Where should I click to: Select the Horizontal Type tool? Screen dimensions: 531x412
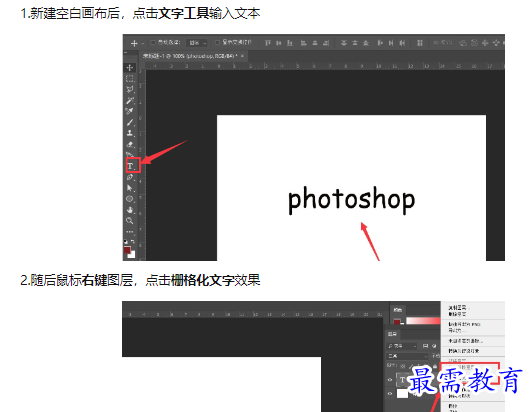pos(131,166)
